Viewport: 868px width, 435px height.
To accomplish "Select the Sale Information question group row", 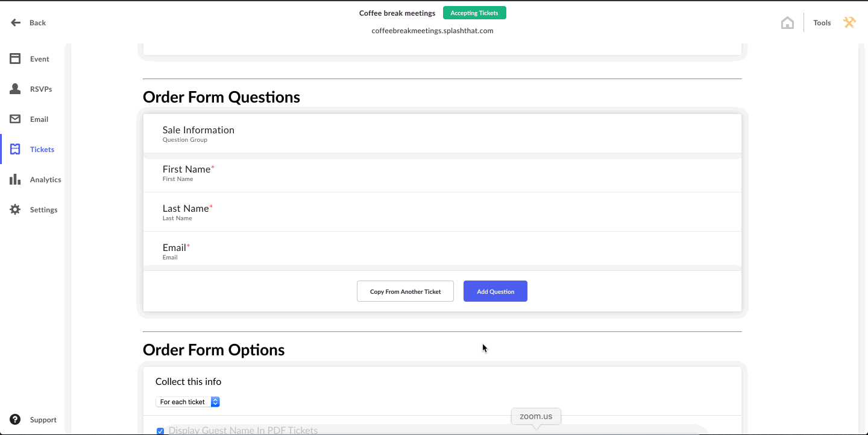I will 442,133.
